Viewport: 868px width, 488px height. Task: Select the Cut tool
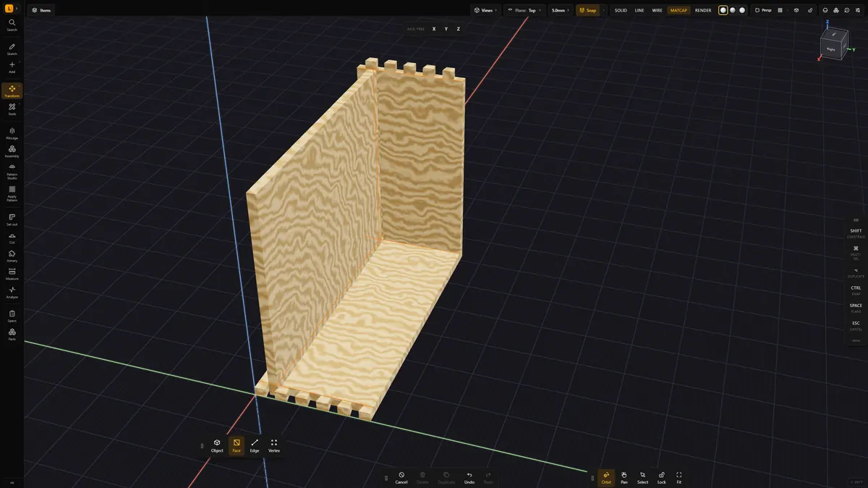pos(12,237)
